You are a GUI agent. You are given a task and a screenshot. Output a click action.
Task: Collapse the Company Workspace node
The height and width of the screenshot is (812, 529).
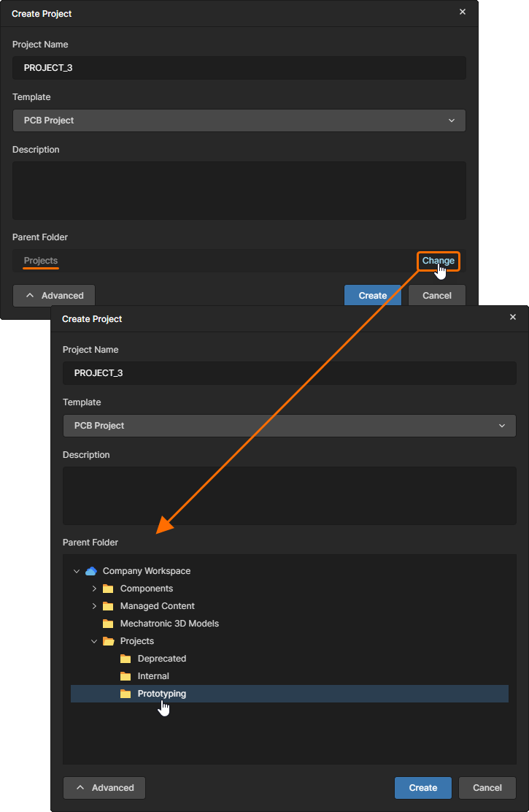(77, 571)
